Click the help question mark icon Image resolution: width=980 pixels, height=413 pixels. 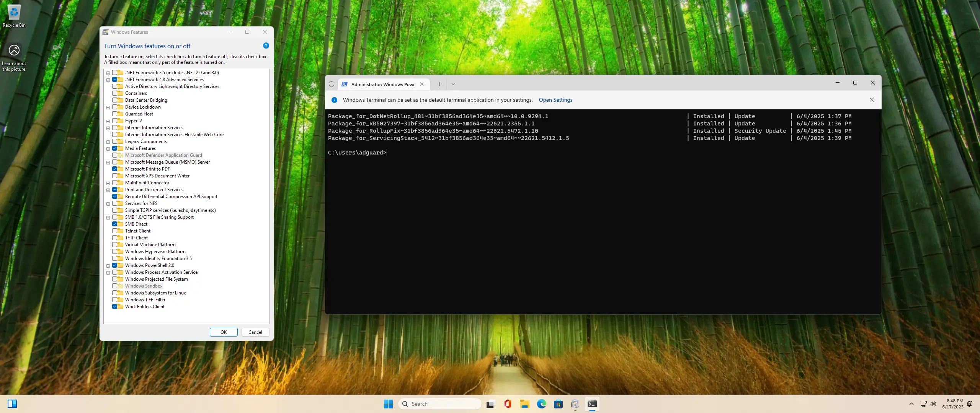click(266, 46)
